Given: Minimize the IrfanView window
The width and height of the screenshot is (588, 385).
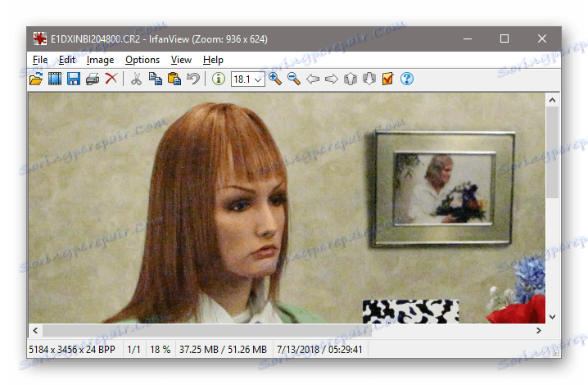Looking at the screenshot, I should [468, 38].
